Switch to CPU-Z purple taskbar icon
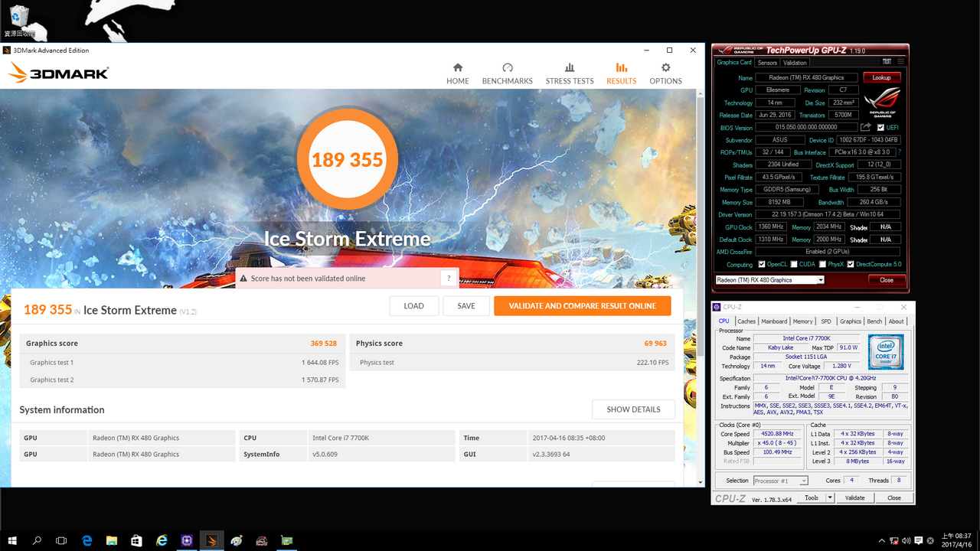This screenshot has width=980, height=551. [x=187, y=540]
